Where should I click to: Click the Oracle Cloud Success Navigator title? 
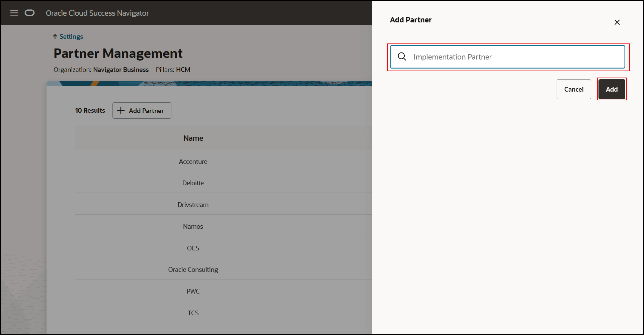pos(97,13)
